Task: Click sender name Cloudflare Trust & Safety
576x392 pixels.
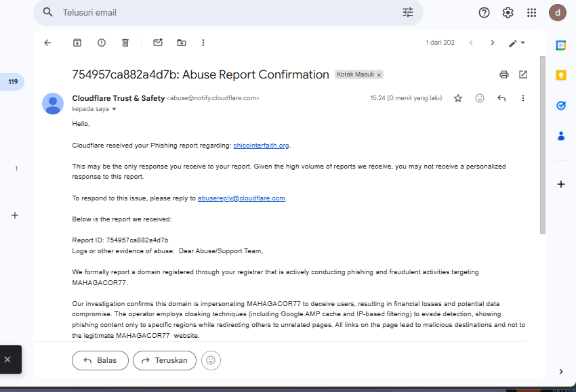Action: click(x=119, y=98)
